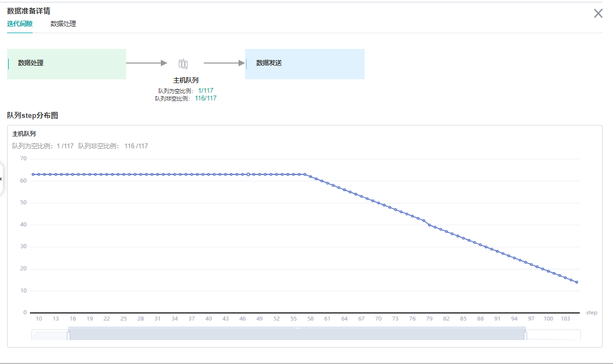Click the last data point on the line
Screen dimensions: 613x364
(577, 282)
